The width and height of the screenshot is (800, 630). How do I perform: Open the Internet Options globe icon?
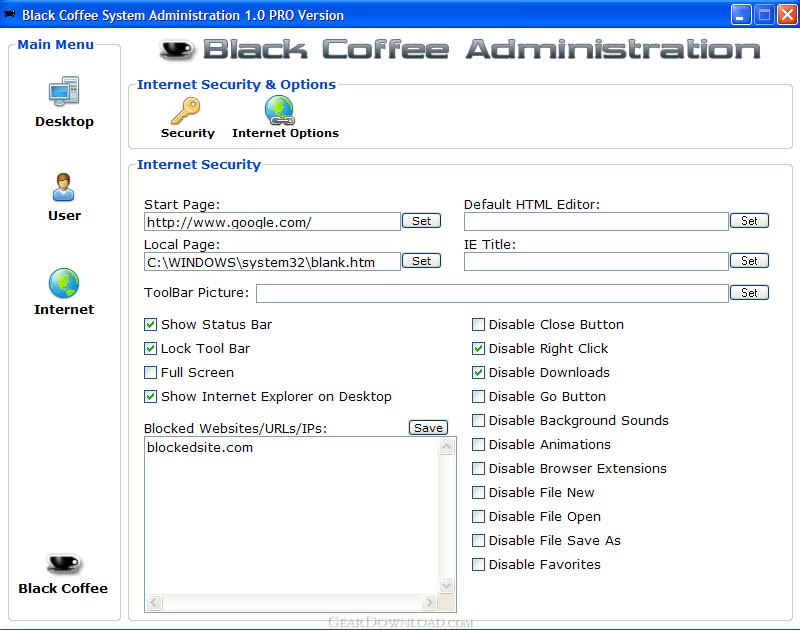280,110
